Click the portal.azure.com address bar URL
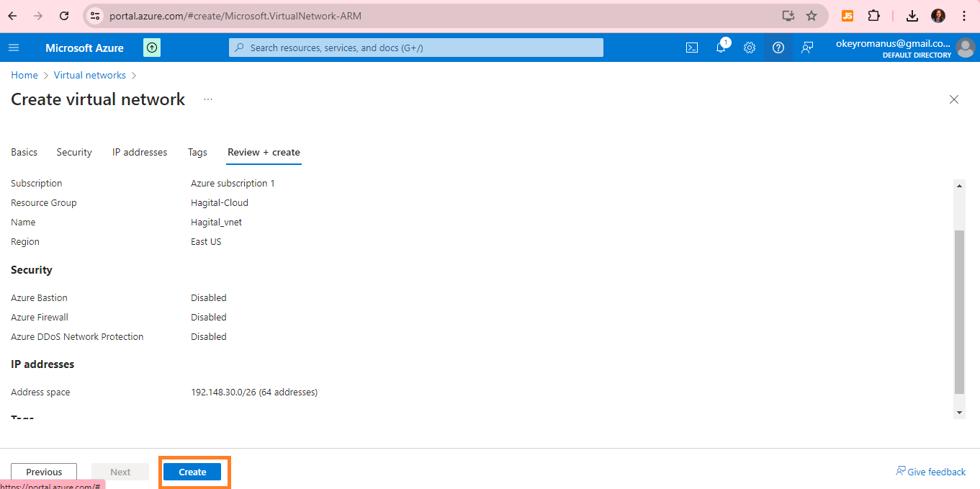The image size is (980, 489). (x=235, y=15)
